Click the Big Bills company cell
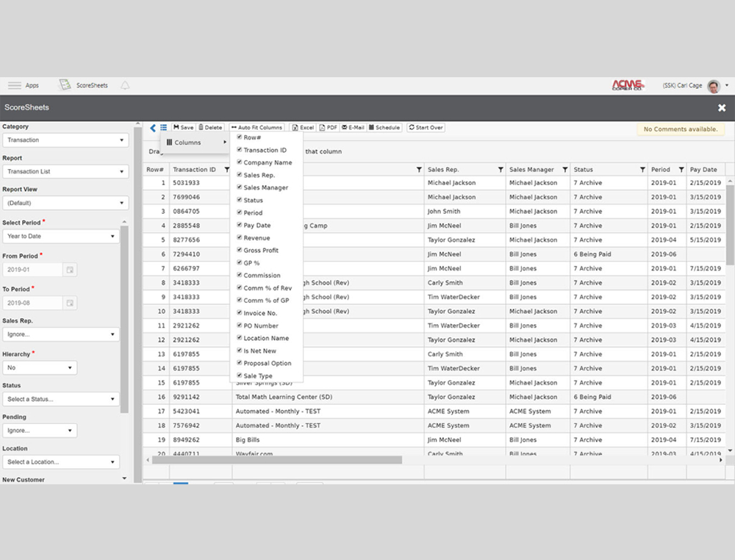This screenshot has height=560, width=735. 328,440
